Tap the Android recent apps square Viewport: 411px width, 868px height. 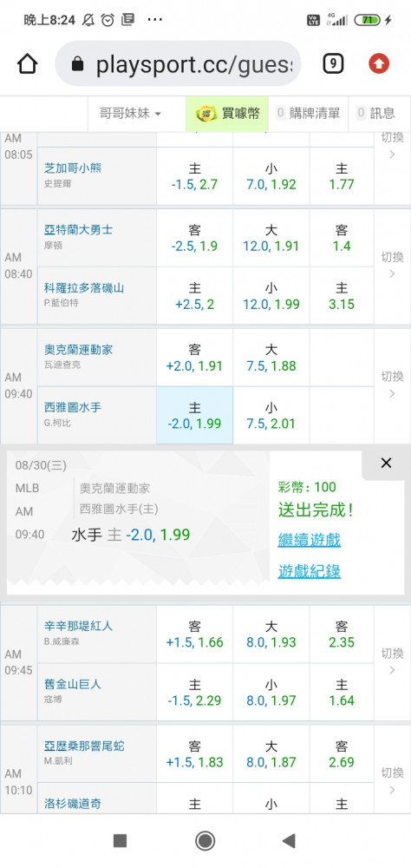coord(120,841)
